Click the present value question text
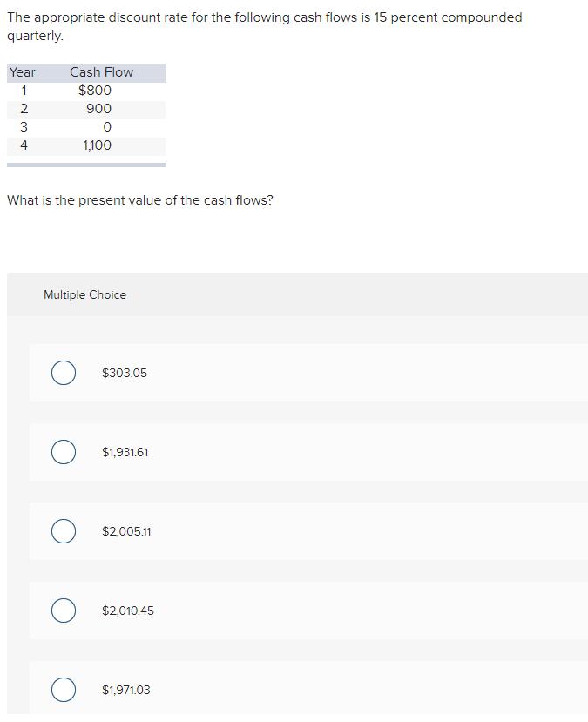588x722 pixels. [x=139, y=199]
